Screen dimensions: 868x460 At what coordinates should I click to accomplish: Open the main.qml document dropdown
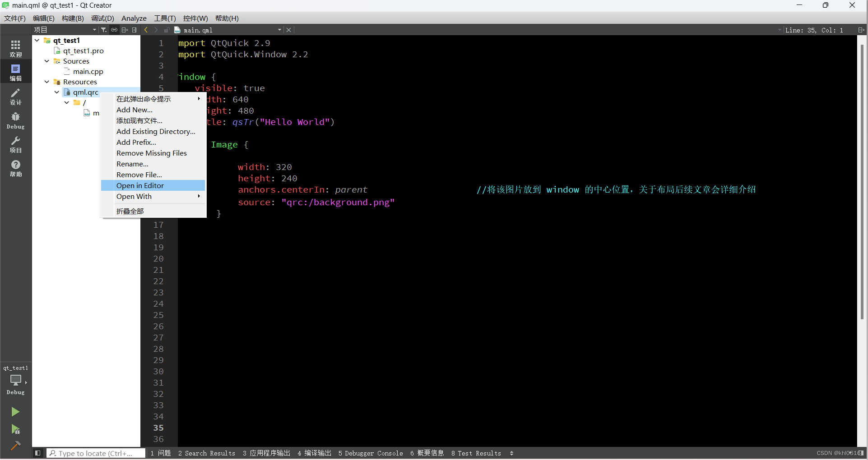[x=279, y=30]
